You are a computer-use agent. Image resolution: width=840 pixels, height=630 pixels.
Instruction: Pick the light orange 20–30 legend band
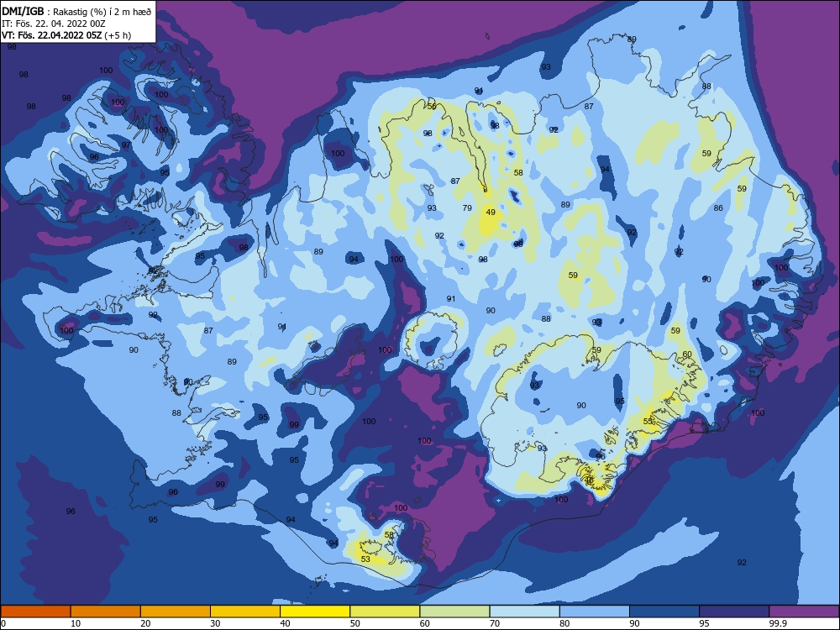[176, 612]
